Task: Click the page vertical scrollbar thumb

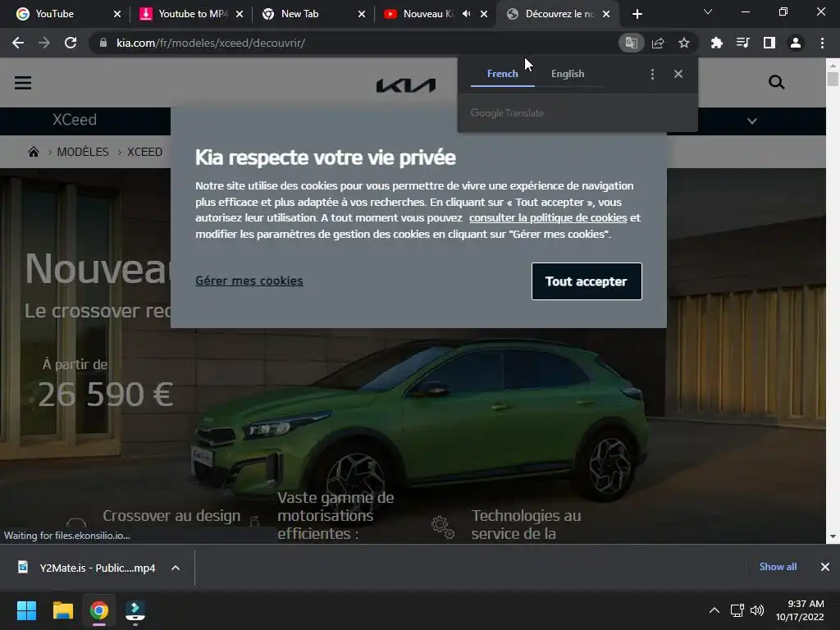Action: pos(833,80)
